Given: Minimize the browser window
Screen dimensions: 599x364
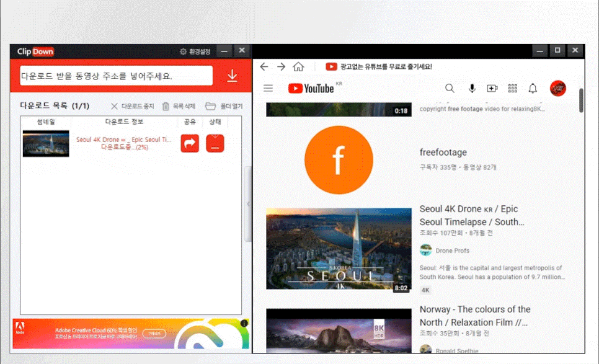Looking at the screenshot, I should click(x=540, y=50).
